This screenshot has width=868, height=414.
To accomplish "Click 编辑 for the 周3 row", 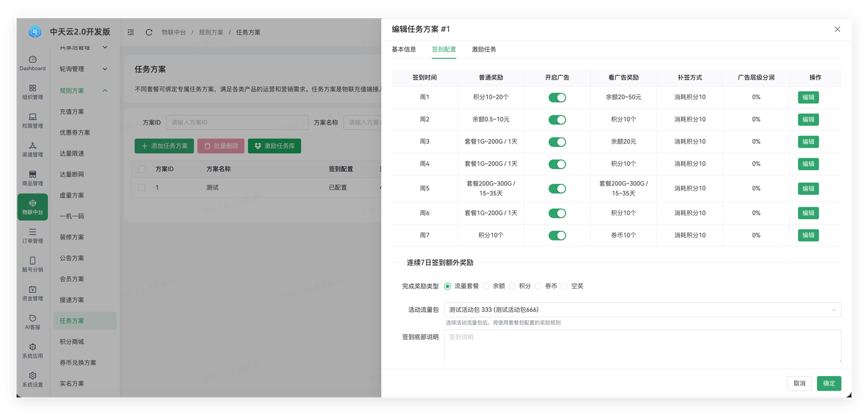I will pos(808,142).
